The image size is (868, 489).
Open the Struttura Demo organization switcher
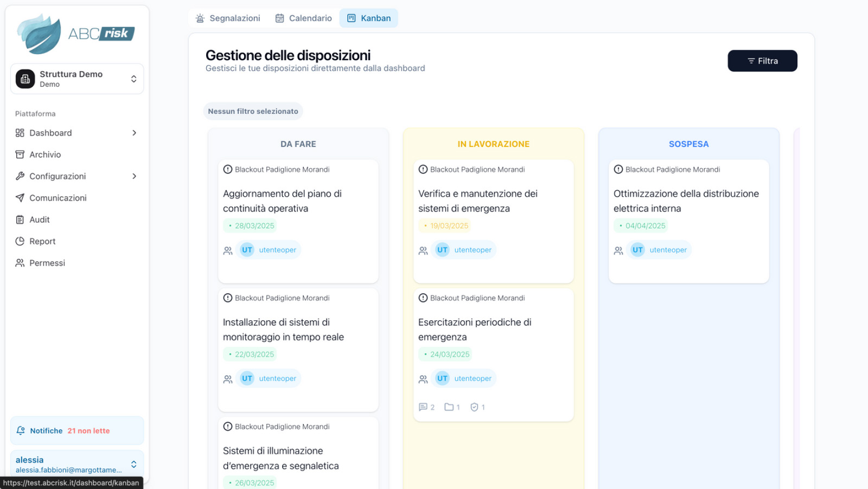(x=133, y=79)
